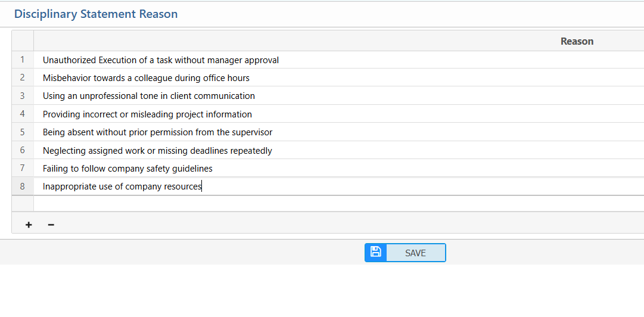This screenshot has height=317, width=644.
Task: Click the Reason column header
Action: pos(576,41)
